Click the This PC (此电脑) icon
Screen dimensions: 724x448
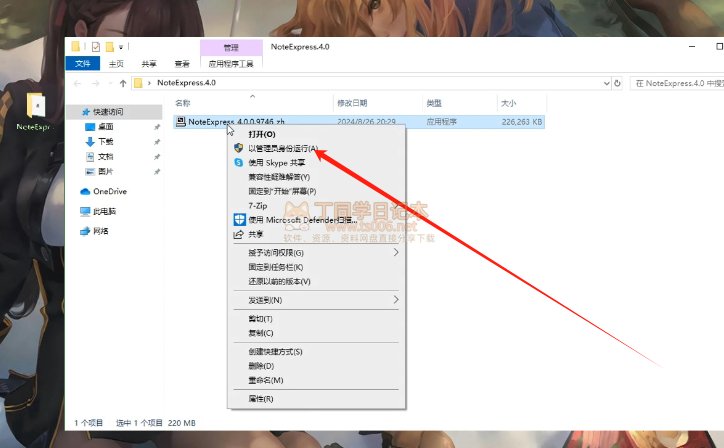(85, 212)
